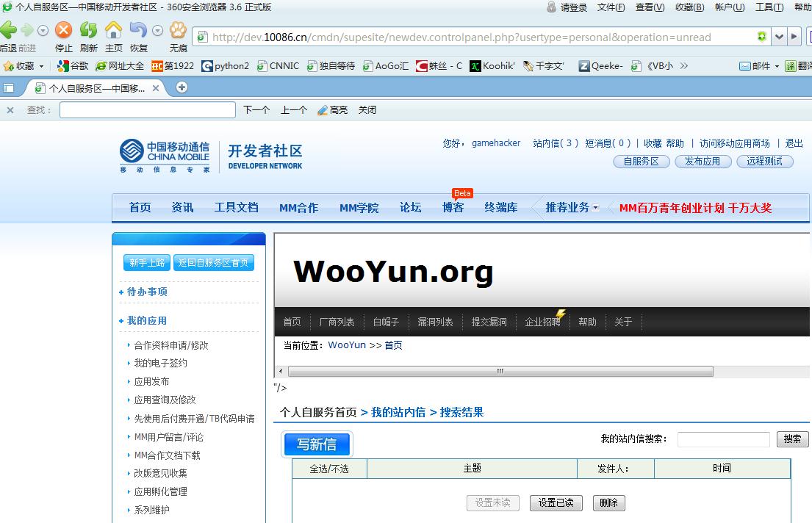812x523 pixels.
Task: Focus the 查找 find text field
Action: 148,109
